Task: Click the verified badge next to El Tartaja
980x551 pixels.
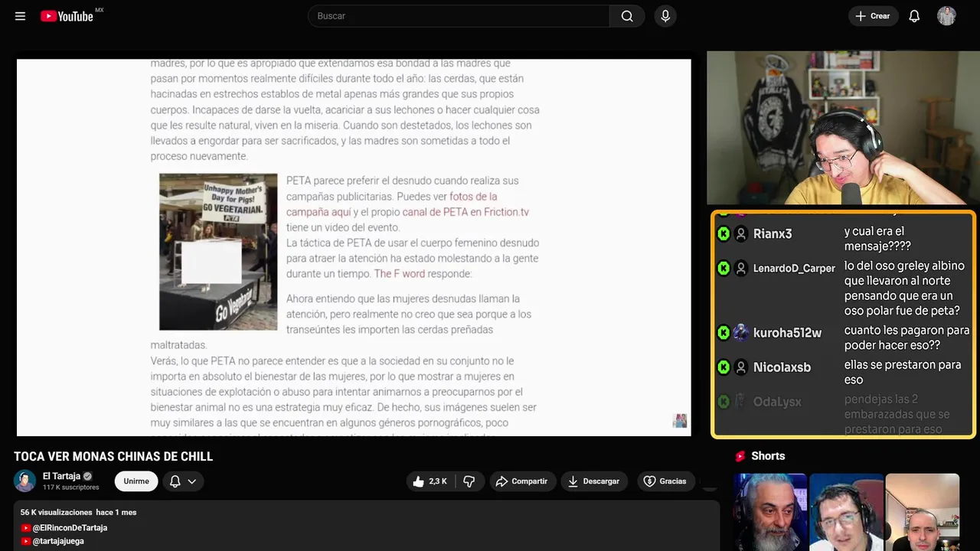Action: point(87,476)
